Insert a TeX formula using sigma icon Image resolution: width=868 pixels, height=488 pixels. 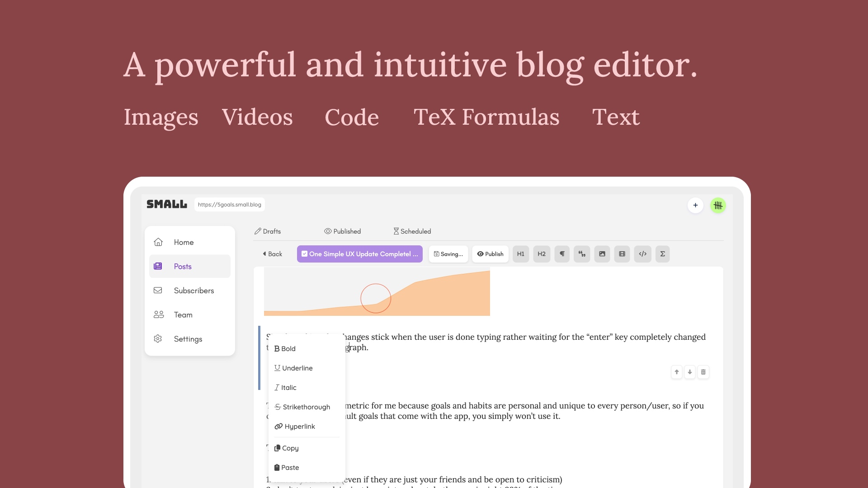(662, 254)
